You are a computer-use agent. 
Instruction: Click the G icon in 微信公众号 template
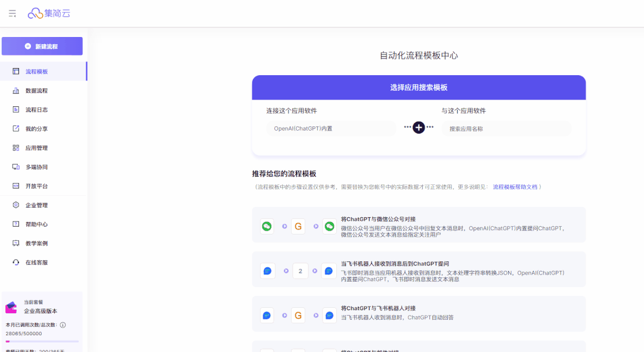(x=298, y=226)
